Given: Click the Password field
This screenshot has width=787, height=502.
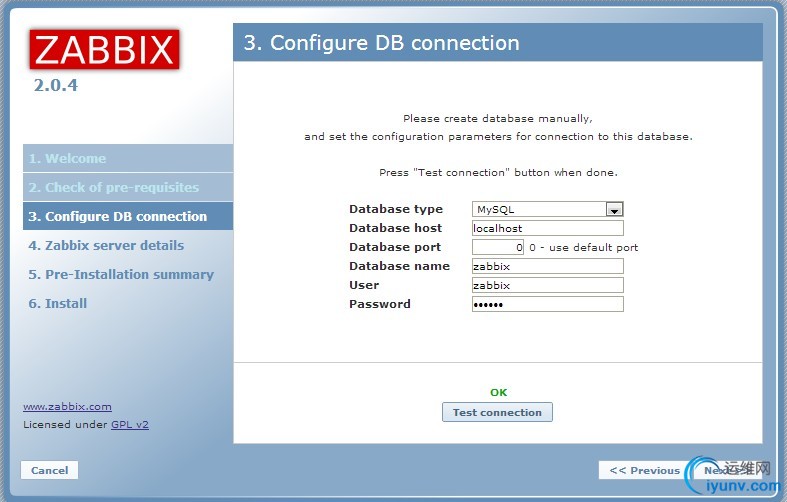Looking at the screenshot, I should pyautogui.click(x=548, y=304).
